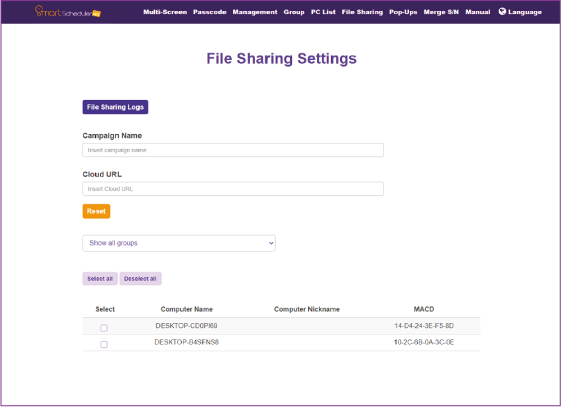Click the Deselect all button
The image size is (561, 407).
pos(140,279)
